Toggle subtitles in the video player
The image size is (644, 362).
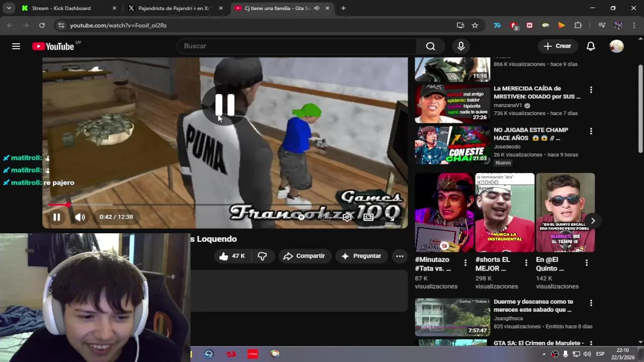click(325, 217)
